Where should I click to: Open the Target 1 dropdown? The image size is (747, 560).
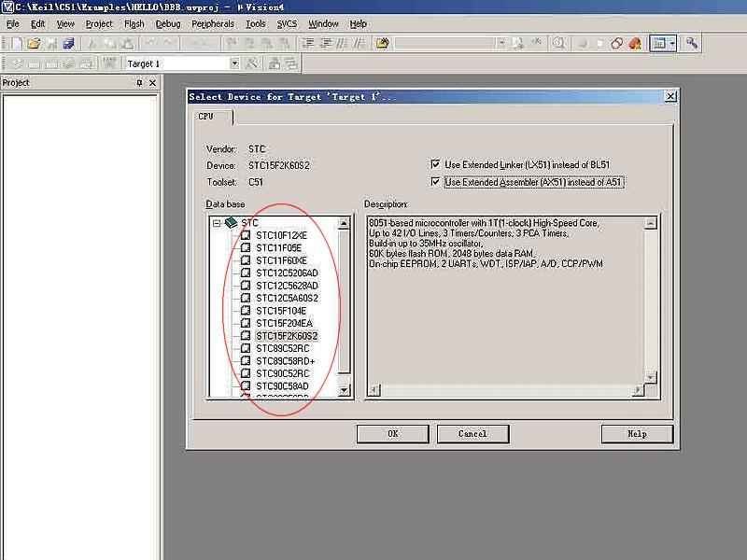click(x=234, y=63)
